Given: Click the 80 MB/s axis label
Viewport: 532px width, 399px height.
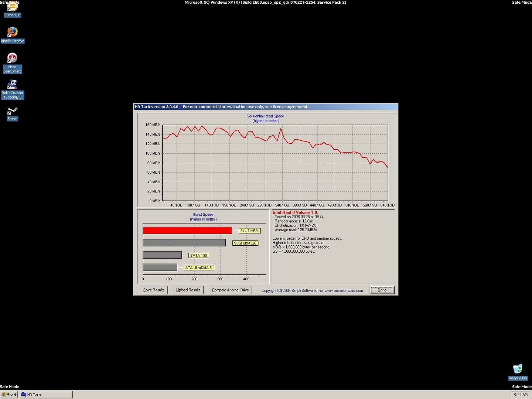Looking at the screenshot, I should click(x=154, y=163).
